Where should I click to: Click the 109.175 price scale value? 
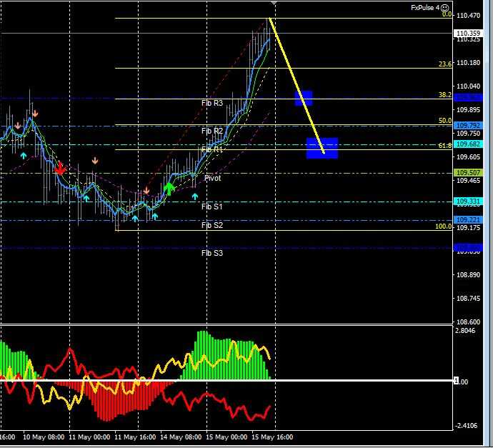(469, 228)
